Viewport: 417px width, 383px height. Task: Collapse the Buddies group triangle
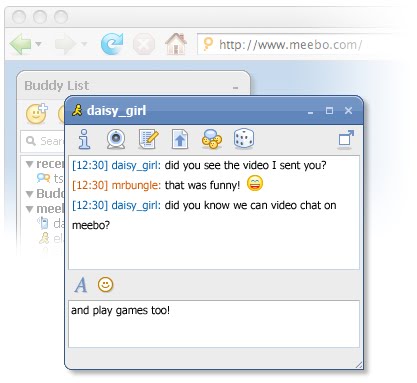click(x=30, y=194)
